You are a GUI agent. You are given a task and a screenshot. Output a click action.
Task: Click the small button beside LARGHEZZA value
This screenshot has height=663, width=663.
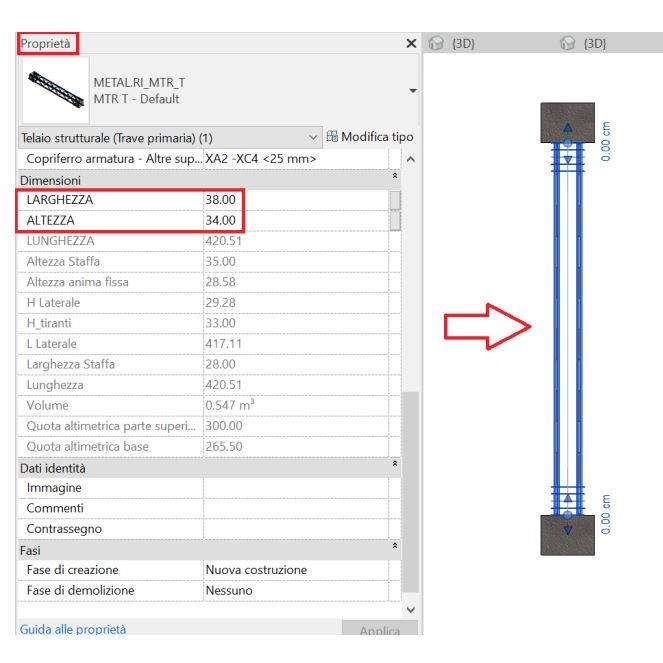click(x=394, y=200)
